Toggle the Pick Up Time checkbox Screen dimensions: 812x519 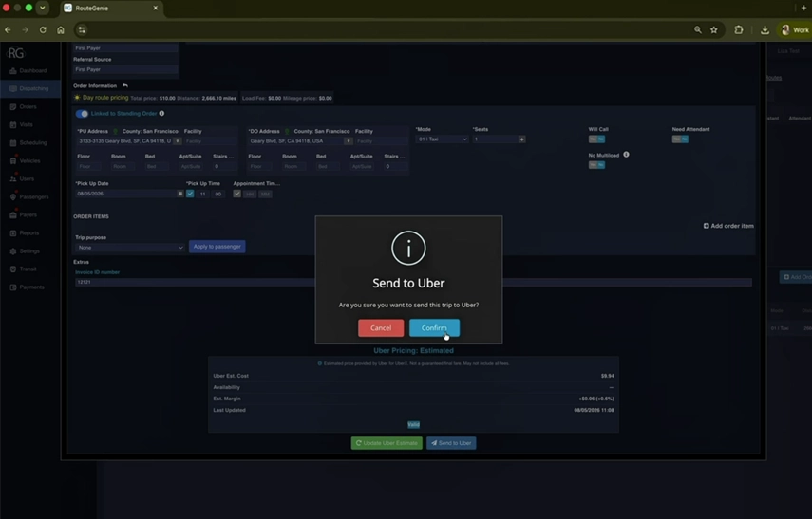tap(190, 194)
